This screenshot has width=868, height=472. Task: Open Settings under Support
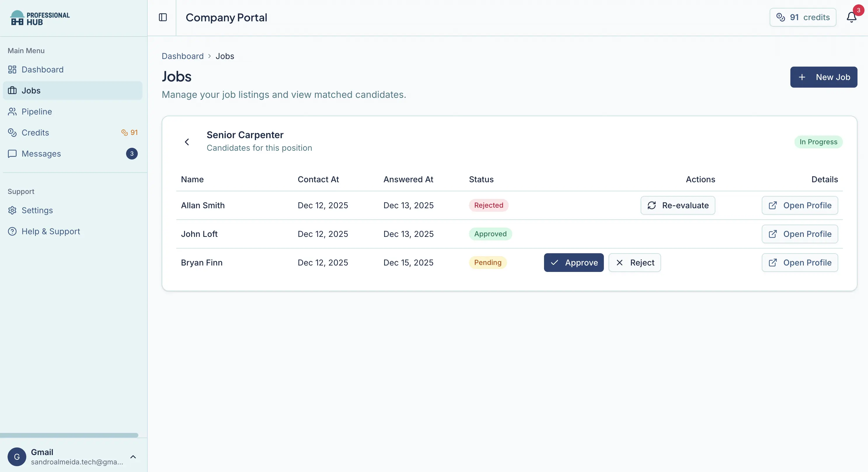[x=37, y=210]
